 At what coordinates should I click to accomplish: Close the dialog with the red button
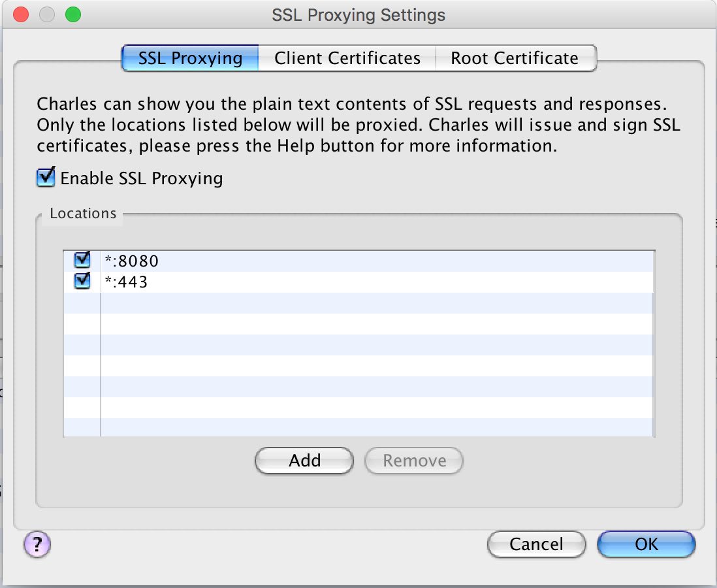pos(21,14)
